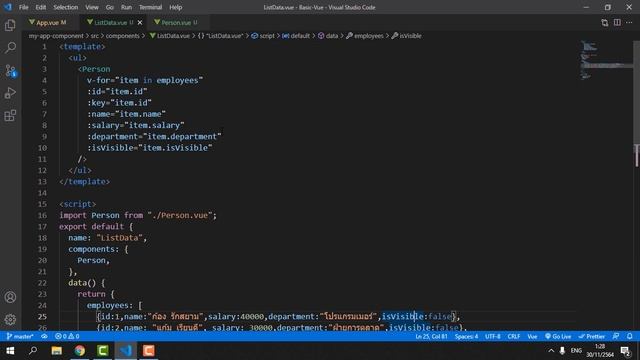Open the notifications bell
Viewport: 640px width, 360px height.
coord(630,336)
